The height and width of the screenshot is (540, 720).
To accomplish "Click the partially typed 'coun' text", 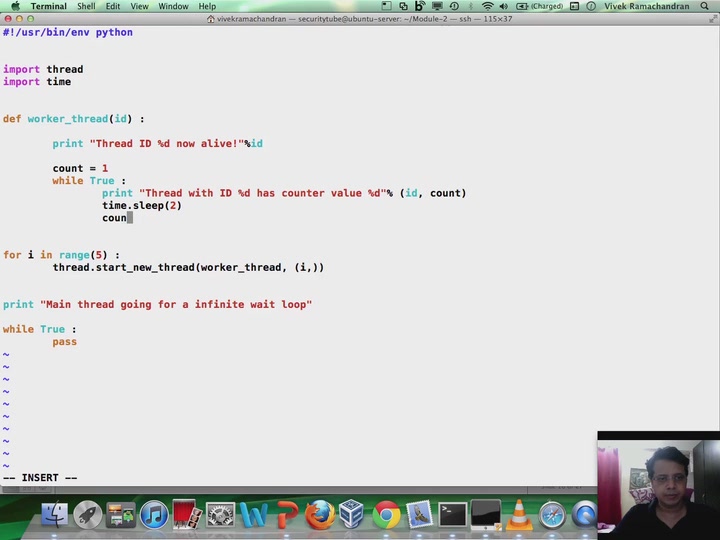I will [x=114, y=218].
